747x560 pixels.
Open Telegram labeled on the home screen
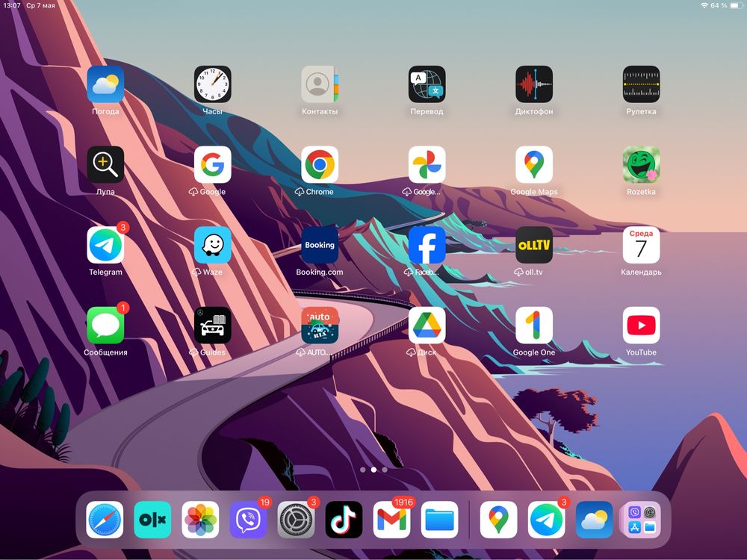tap(105, 245)
